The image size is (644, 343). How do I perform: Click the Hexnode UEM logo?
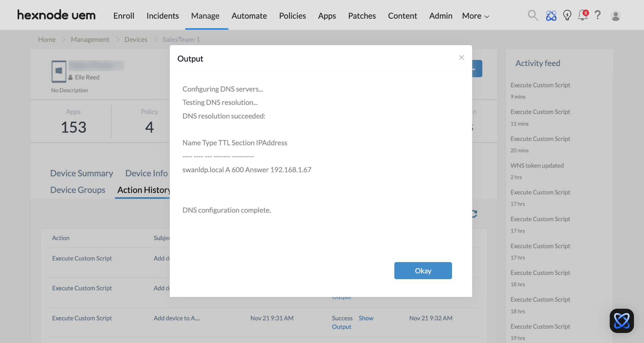tap(56, 15)
